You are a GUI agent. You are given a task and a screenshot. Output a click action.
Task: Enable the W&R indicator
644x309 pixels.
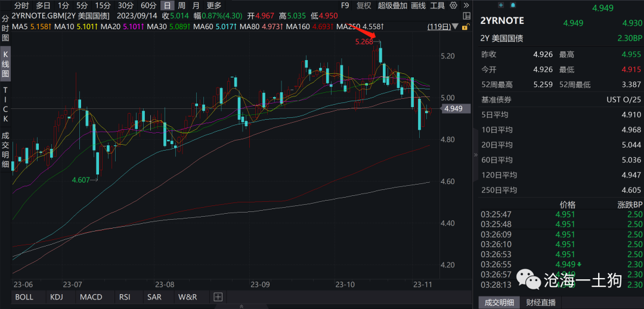188,296
